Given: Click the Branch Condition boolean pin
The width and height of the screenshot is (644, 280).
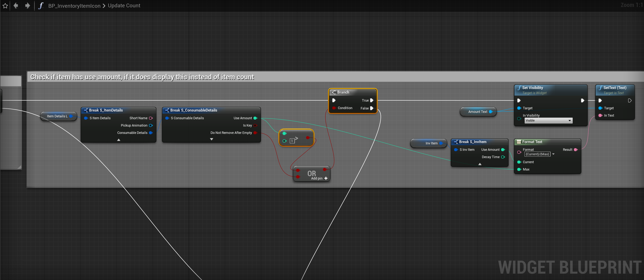Looking at the screenshot, I should [334, 108].
